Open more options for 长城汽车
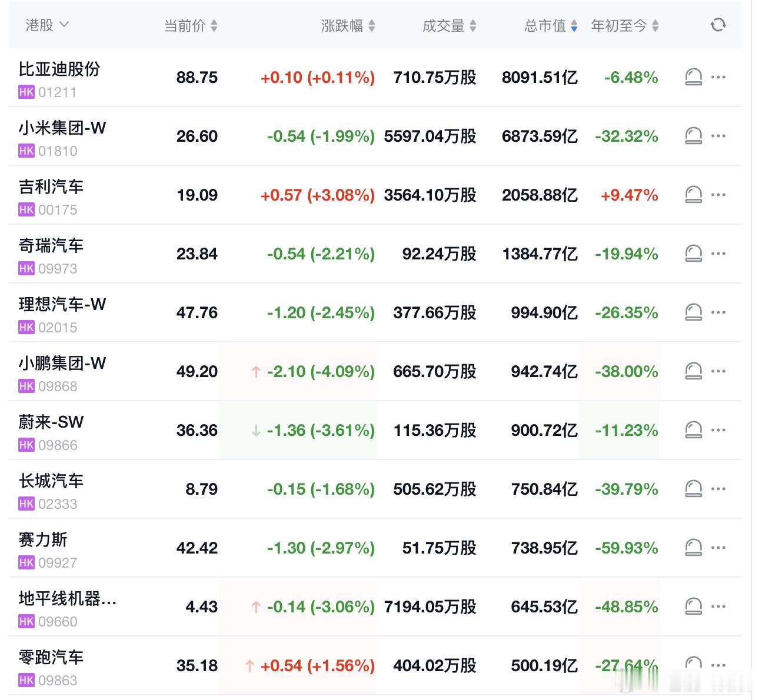Image resolution: width=759 pixels, height=700 pixels. (x=718, y=489)
